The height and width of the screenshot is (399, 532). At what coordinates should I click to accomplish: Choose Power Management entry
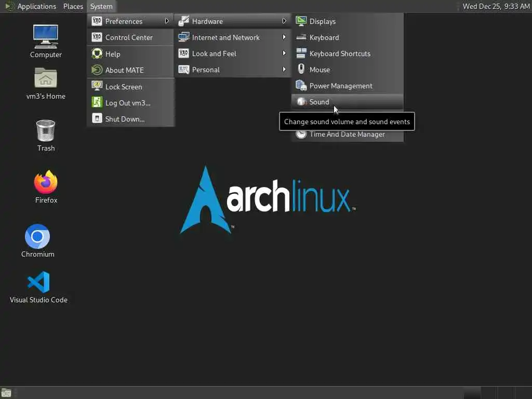348,86
